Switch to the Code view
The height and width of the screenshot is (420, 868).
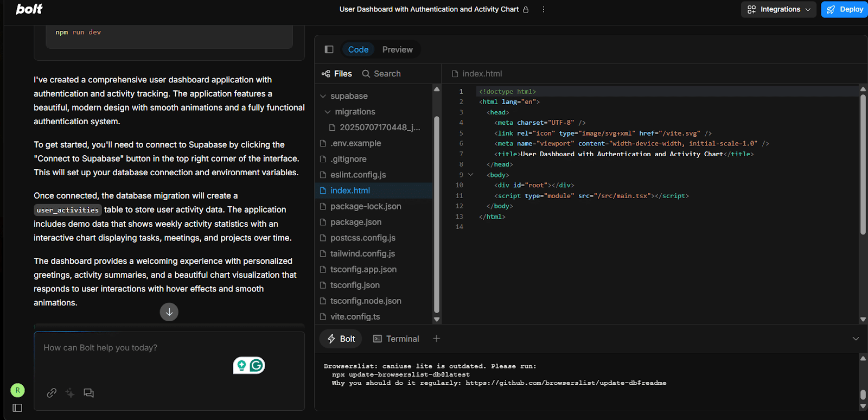coord(358,49)
